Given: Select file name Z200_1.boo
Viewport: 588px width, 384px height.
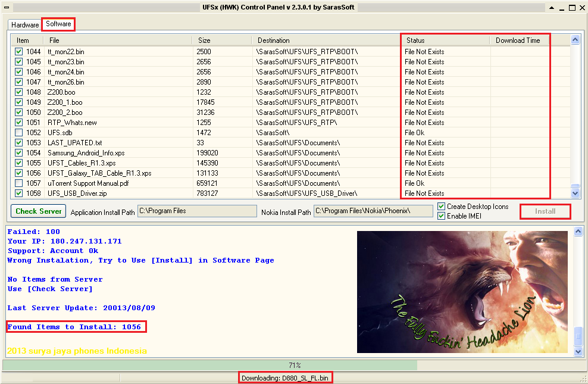Looking at the screenshot, I should tap(65, 102).
